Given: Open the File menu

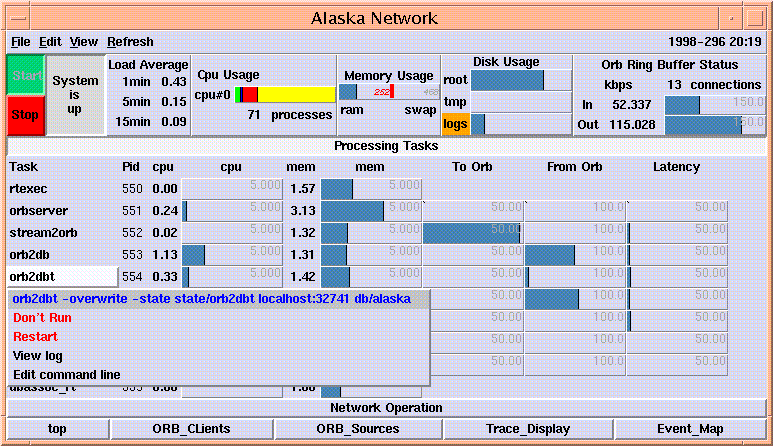Looking at the screenshot, I should tap(20, 42).
